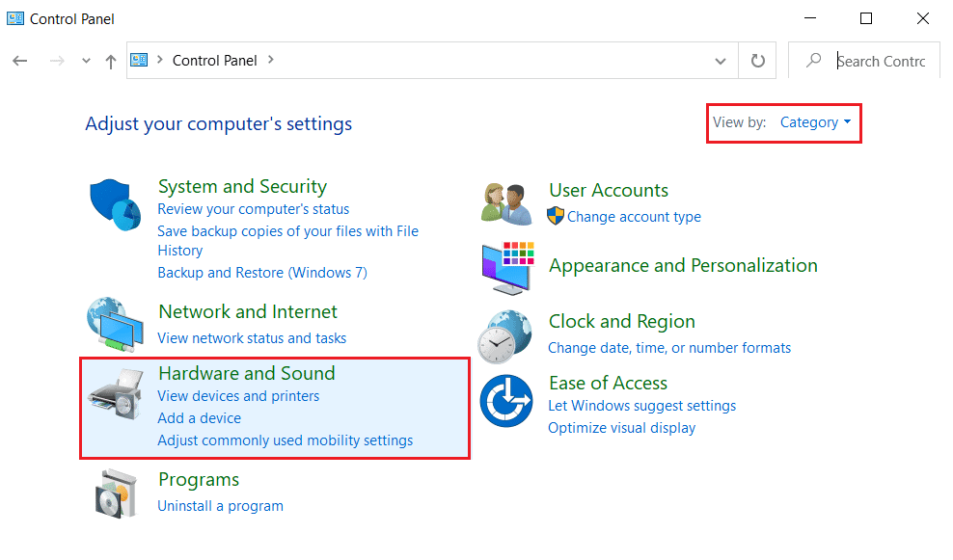Select the Hardware and Sound printer icon

point(115,393)
